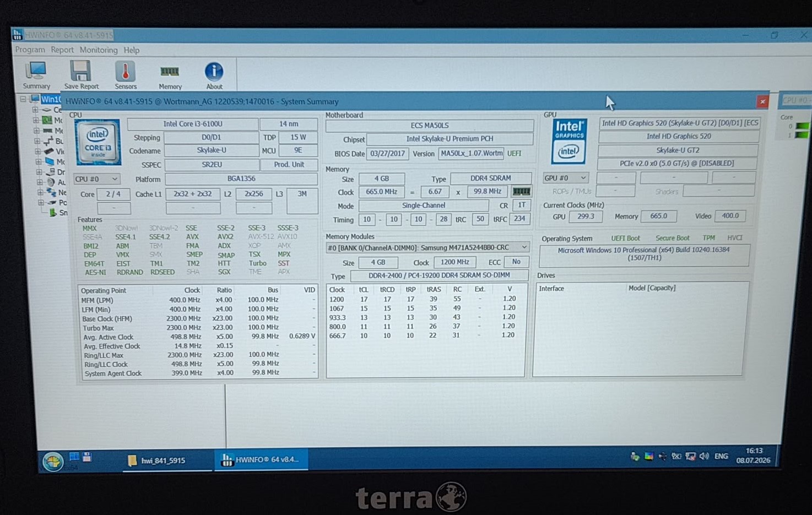The width and height of the screenshot is (812, 515).
Task: Click the Interface column header under Drives
Action: 551,289
